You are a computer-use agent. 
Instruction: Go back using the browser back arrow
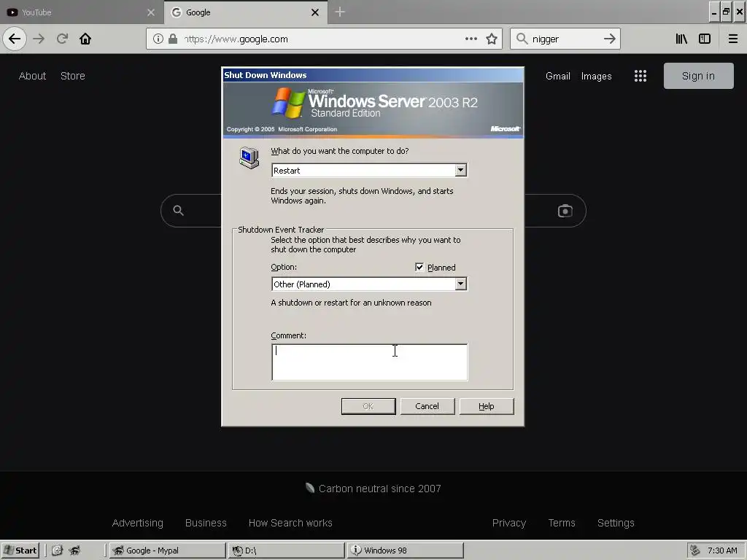click(x=15, y=39)
